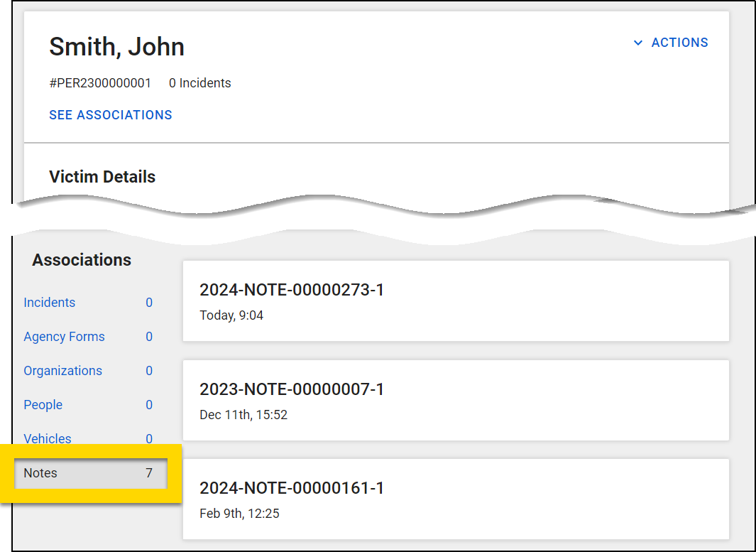Screen dimensions: 756x552
Task: Select Incidents in the Associations list
Action: pos(50,303)
